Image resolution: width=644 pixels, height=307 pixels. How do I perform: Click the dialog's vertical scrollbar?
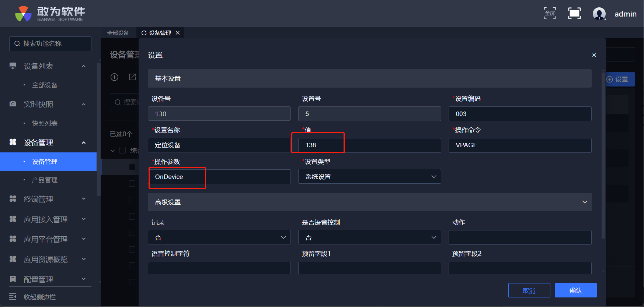click(x=603, y=155)
